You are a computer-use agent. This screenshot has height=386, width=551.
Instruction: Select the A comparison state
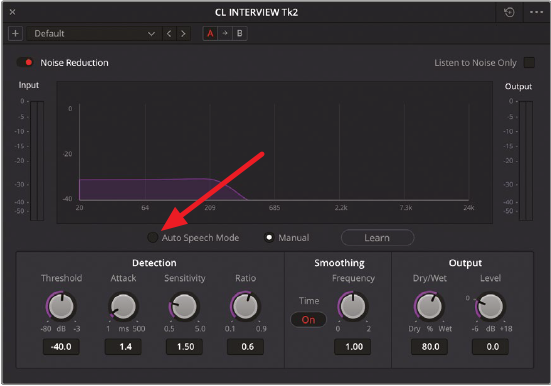pyautogui.click(x=210, y=34)
